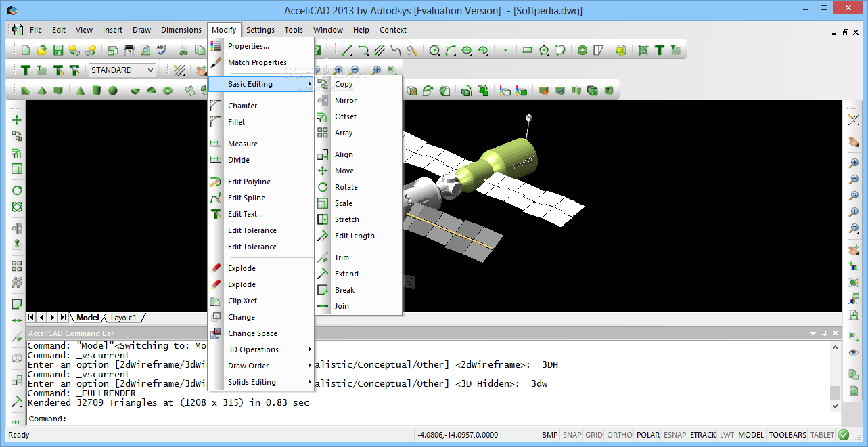
Task: Select the Line draw tool
Action: point(346,50)
